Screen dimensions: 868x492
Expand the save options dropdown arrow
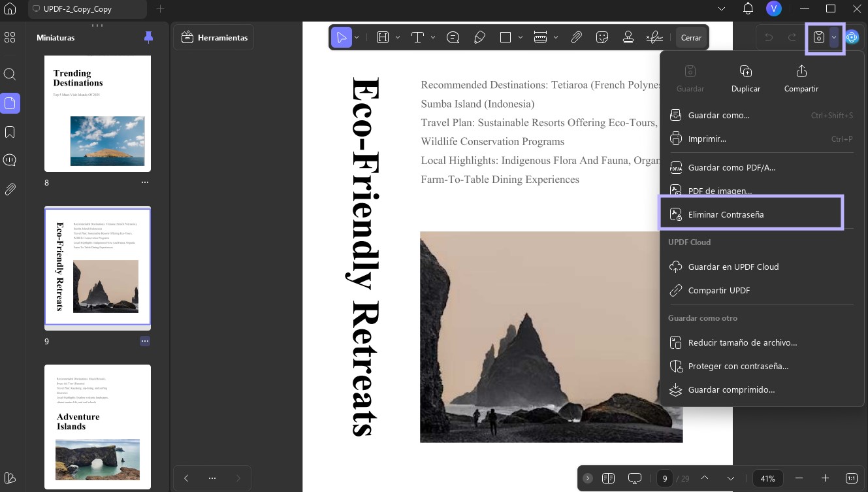[834, 38]
